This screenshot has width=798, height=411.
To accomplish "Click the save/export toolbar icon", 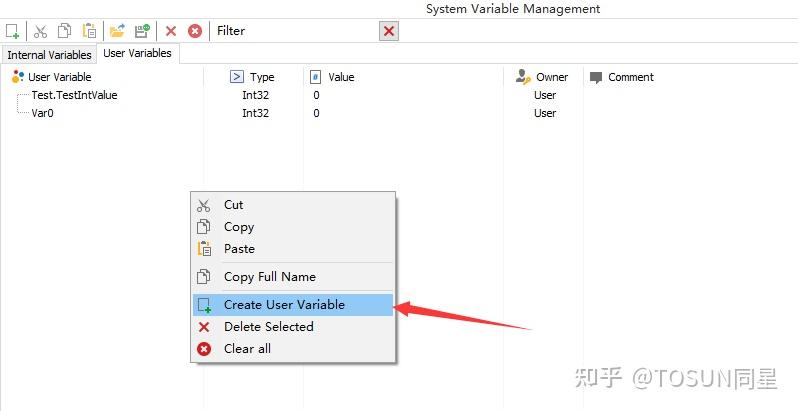I will [142, 31].
